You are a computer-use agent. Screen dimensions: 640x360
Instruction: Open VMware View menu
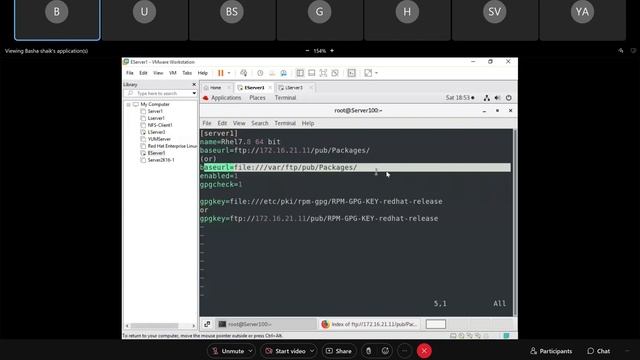coord(158,73)
